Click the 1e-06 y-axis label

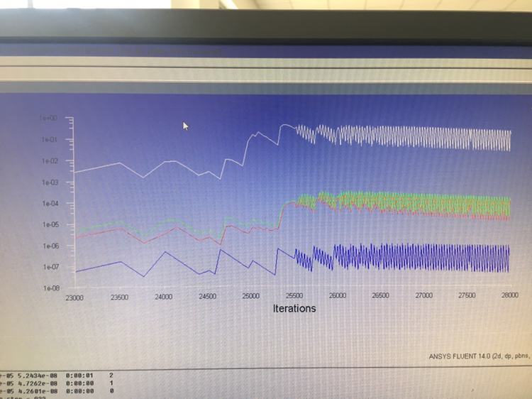click(x=51, y=246)
